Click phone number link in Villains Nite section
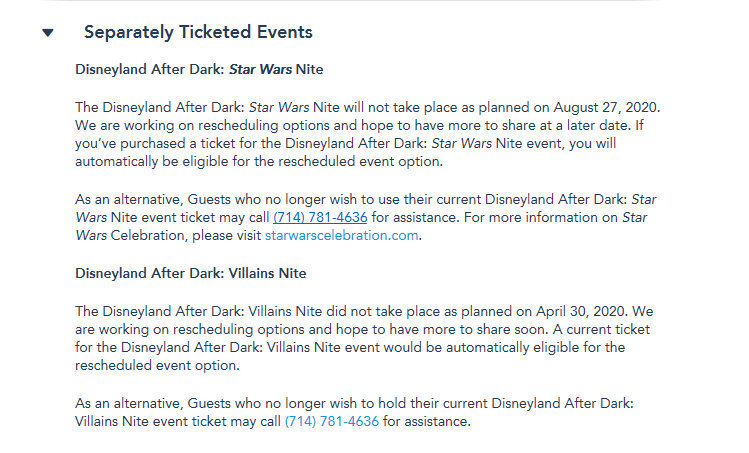 tap(332, 421)
